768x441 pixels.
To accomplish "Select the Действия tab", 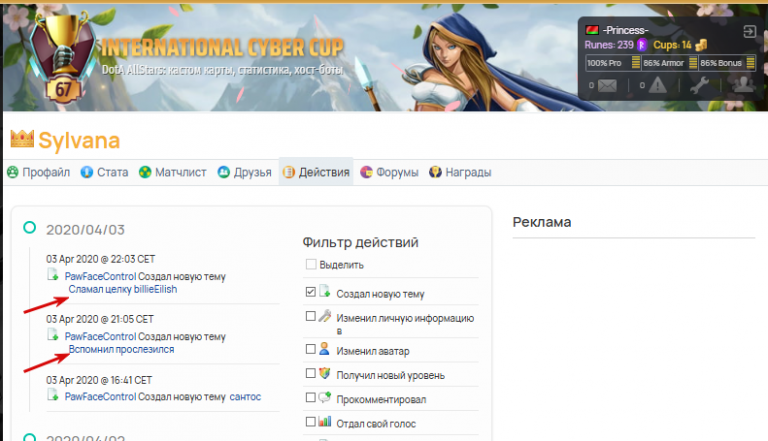I will (x=316, y=172).
